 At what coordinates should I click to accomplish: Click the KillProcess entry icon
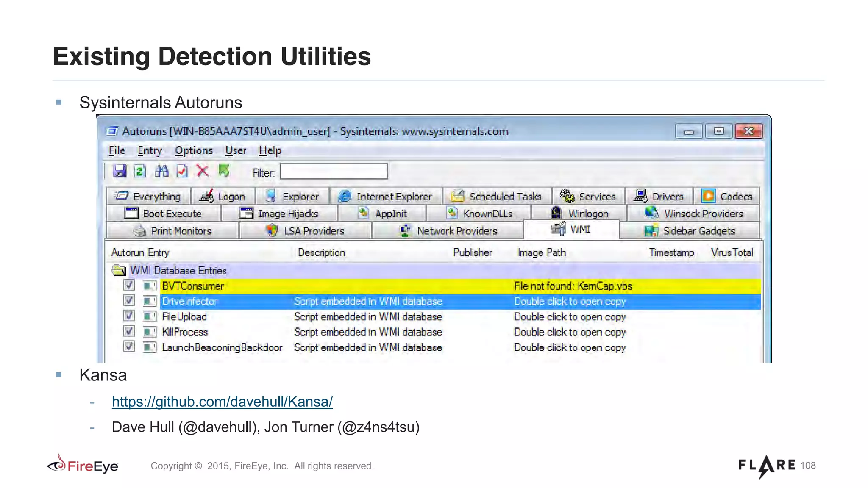149,332
